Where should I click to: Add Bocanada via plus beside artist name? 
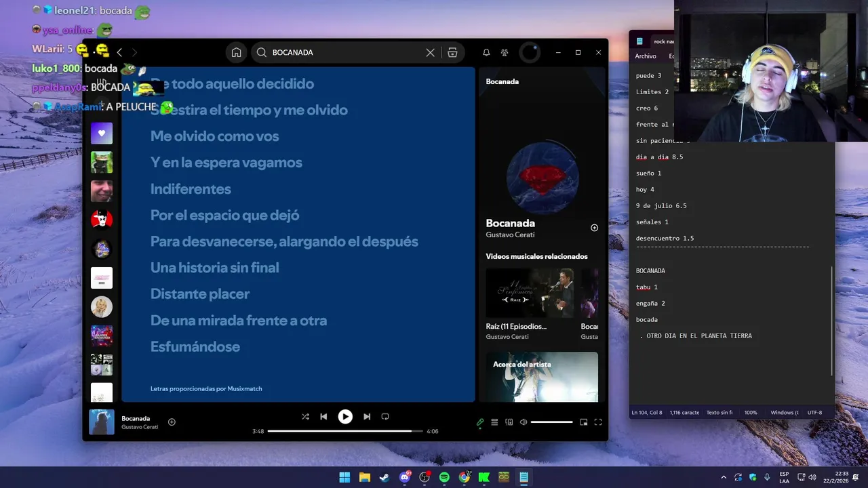click(594, 228)
